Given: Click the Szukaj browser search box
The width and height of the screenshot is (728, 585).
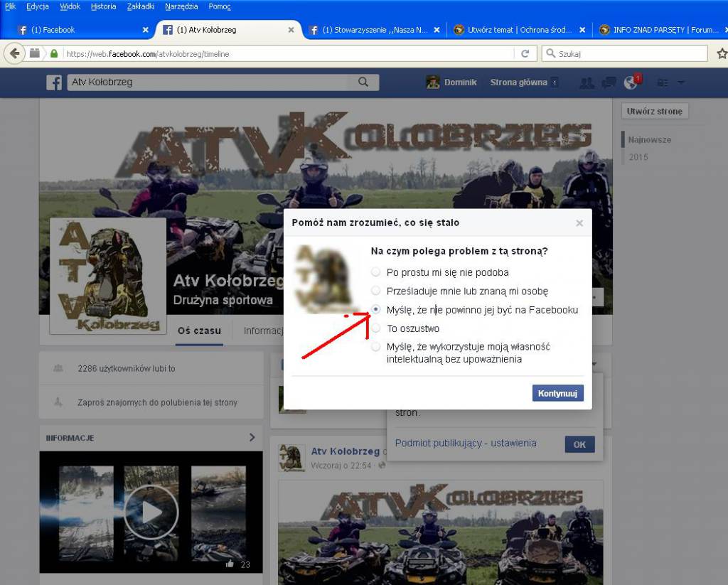Looking at the screenshot, I should coord(624,54).
